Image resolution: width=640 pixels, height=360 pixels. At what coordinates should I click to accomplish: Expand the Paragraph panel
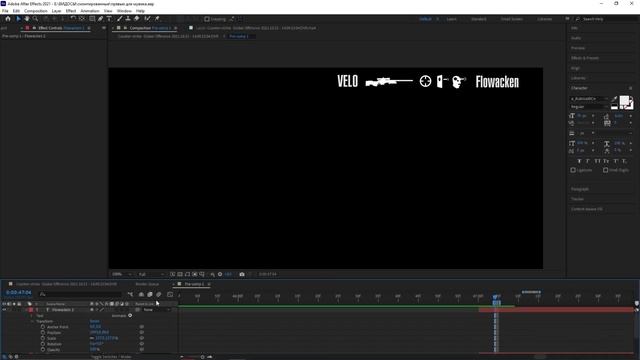pyautogui.click(x=580, y=189)
